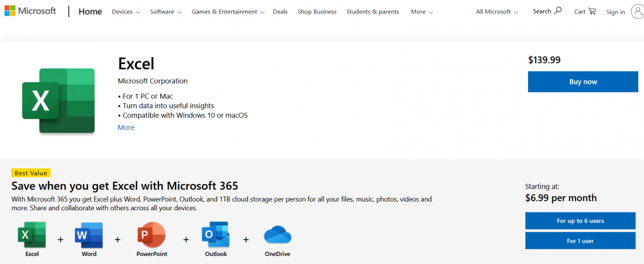
Task: Open the shopping cart icon
Action: 592,11
